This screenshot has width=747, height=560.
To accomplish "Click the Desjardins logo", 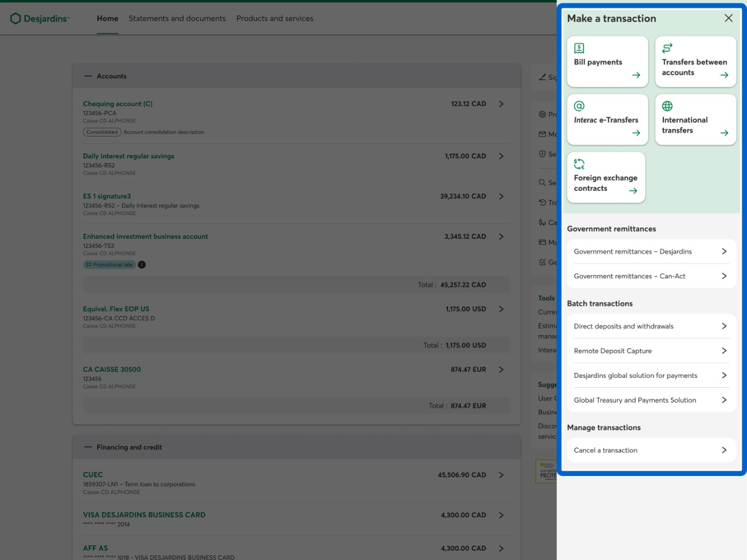I will coord(40,19).
